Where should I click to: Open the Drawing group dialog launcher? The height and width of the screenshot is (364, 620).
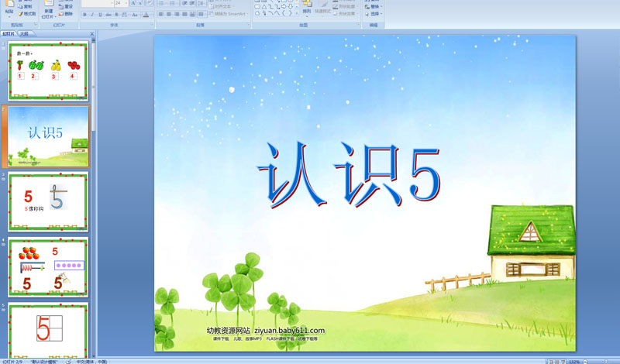tap(358, 24)
